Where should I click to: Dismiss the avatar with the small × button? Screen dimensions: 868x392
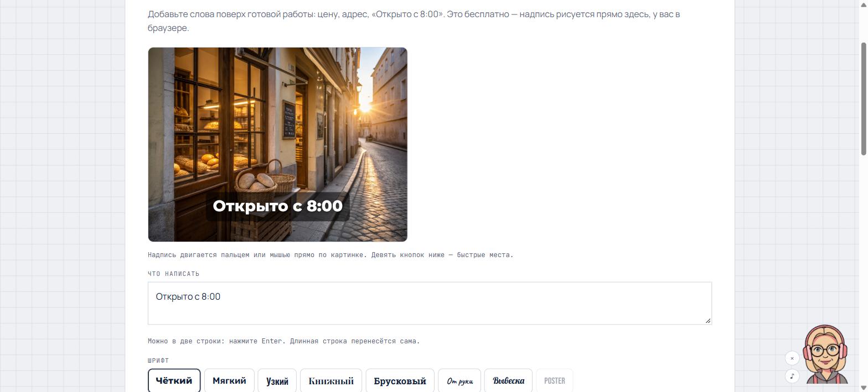(792, 358)
